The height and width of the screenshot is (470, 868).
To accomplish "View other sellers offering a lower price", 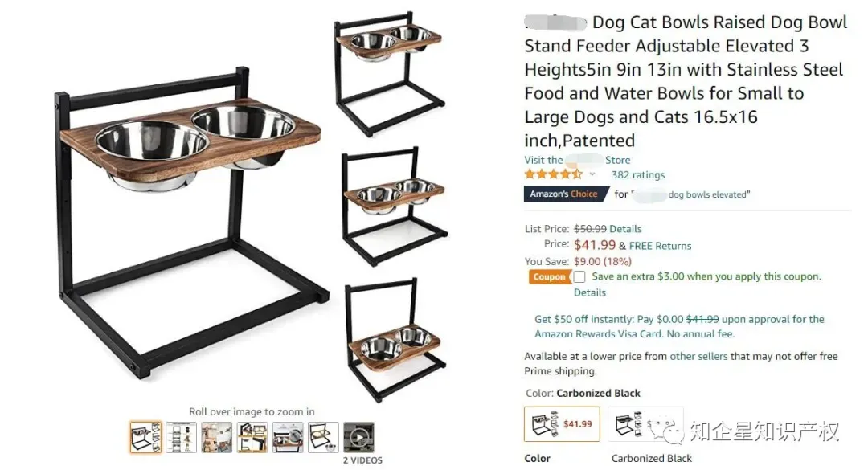I will coord(698,356).
